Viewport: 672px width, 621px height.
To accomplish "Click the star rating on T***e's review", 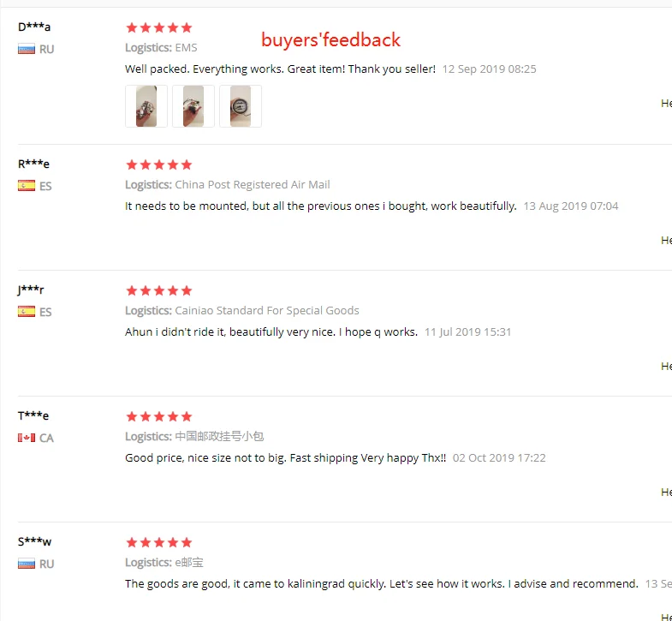I will coord(159,416).
